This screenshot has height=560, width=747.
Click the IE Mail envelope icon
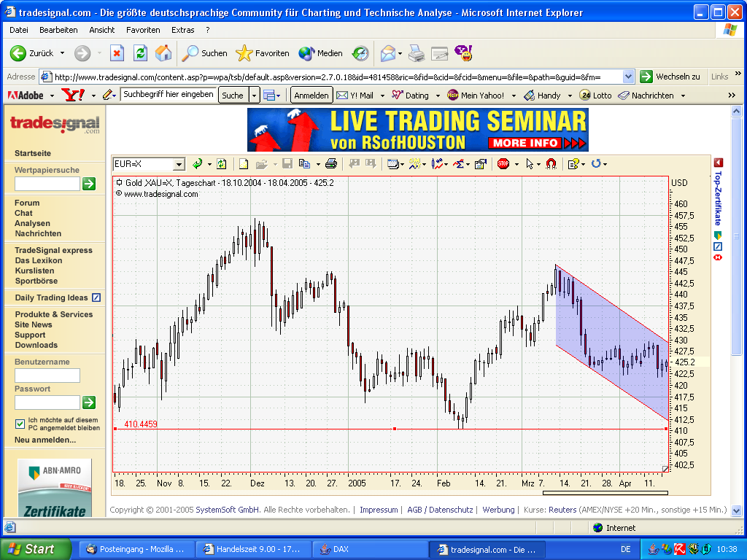pos(388,52)
